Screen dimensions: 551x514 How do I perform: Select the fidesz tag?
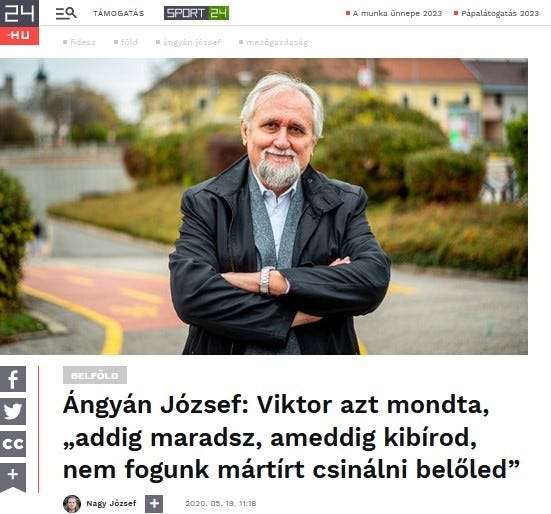coord(79,42)
